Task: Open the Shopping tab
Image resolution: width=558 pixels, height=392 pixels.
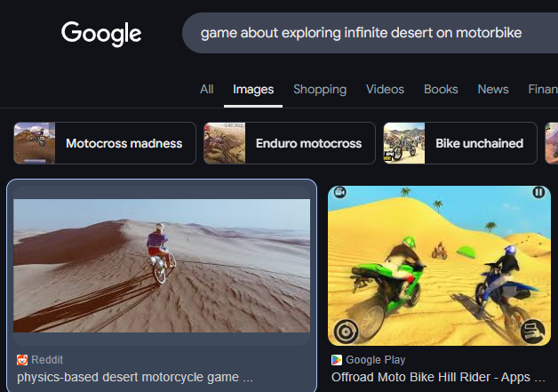Action: [320, 89]
